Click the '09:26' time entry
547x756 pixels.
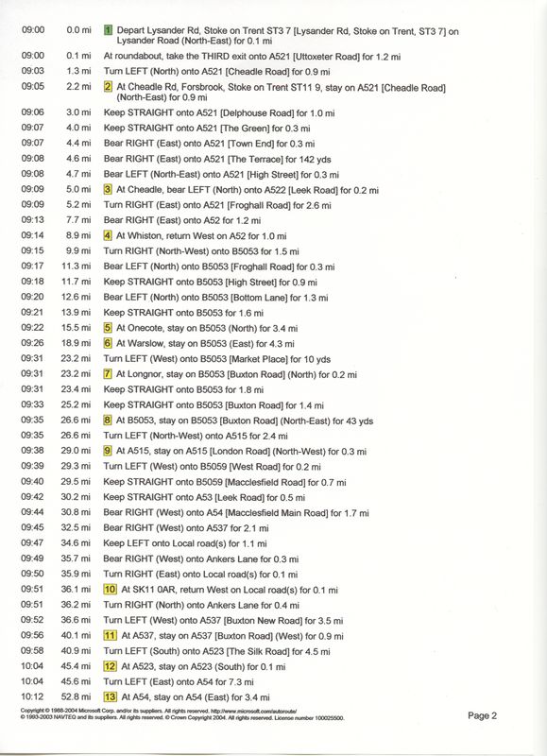tap(32, 343)
